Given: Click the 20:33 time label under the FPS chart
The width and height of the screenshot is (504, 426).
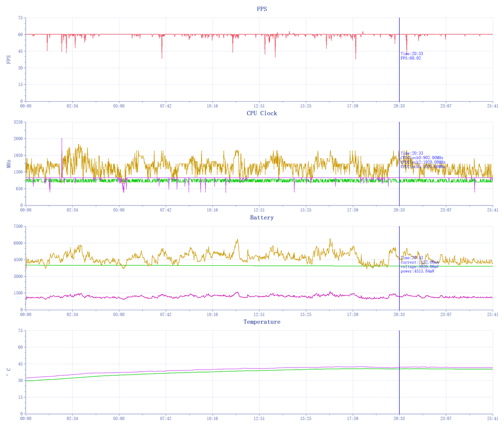Looking at the screenshot, I should [399, 106].
